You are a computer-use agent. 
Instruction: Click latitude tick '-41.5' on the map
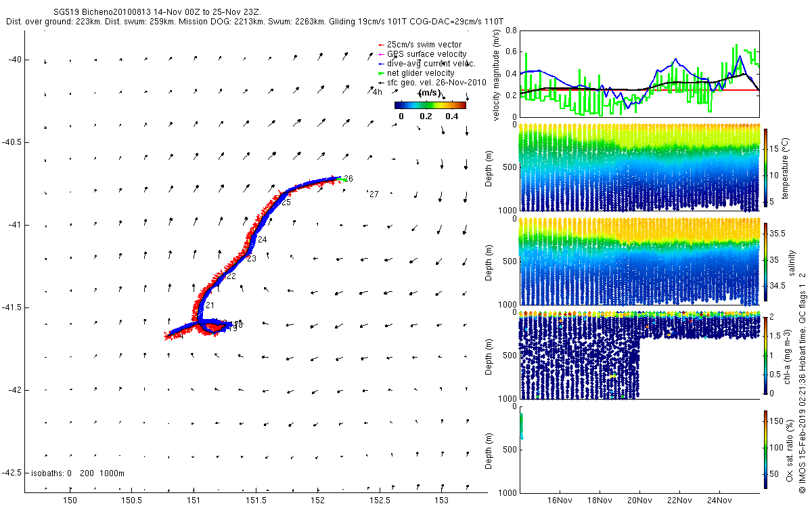tap(12, 308)
